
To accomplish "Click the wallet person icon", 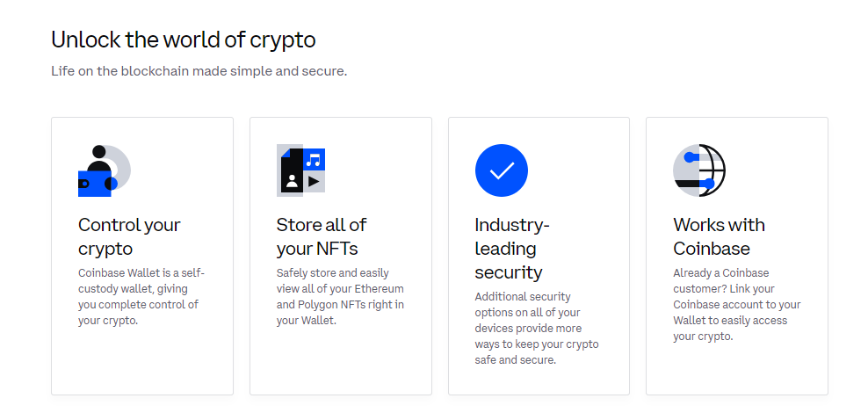I will tap(104, 170).
